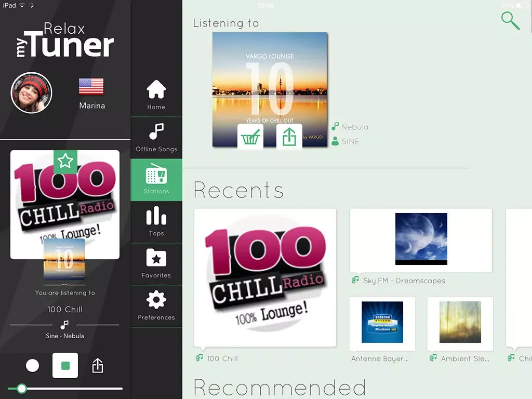Viewport: 532px width, 399px height.
Task: Click music note icon above Sine - Nebula
Action: point(64,325)
